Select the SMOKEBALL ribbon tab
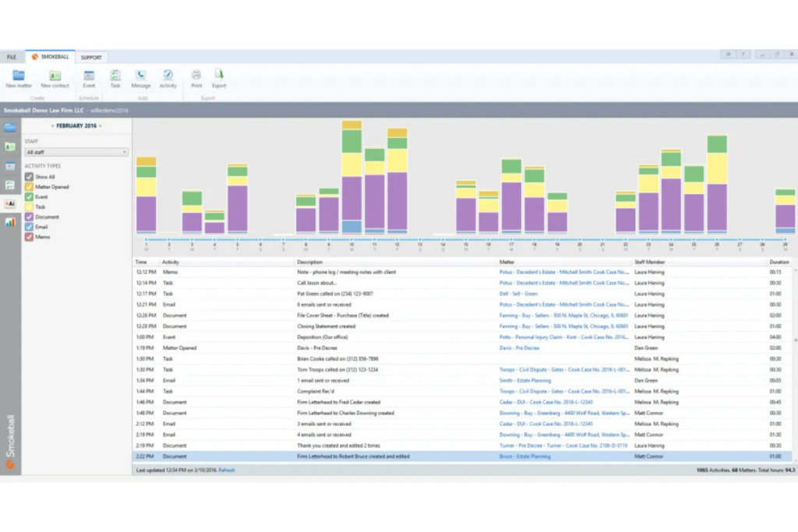This screenshot has height=532, width=798. tap(50, 56)
